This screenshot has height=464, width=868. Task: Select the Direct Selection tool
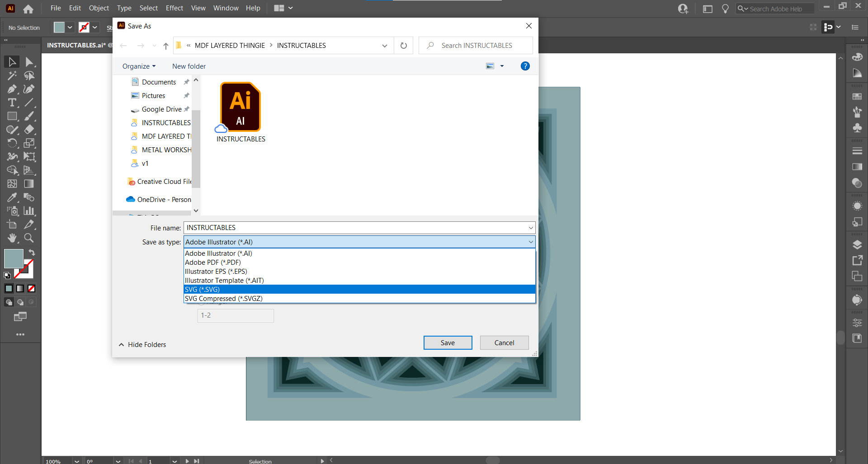(x=29, y=62)
